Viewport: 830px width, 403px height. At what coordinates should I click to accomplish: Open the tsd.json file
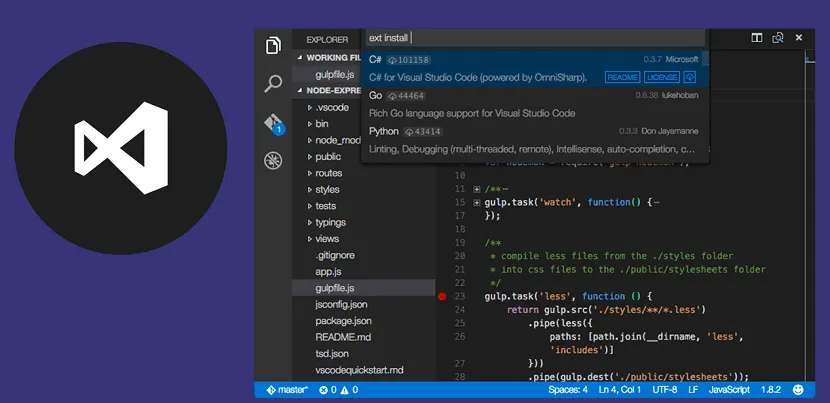[x=332, y=354]
